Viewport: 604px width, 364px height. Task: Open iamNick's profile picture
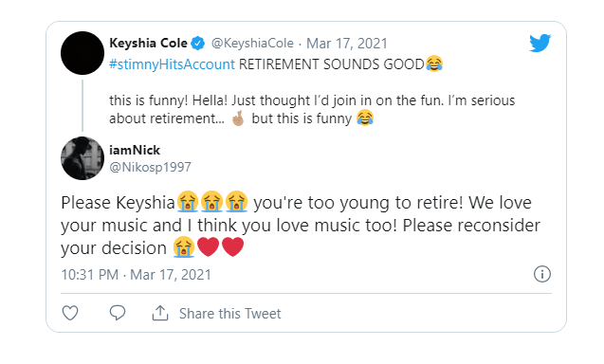tap(82, 158)
